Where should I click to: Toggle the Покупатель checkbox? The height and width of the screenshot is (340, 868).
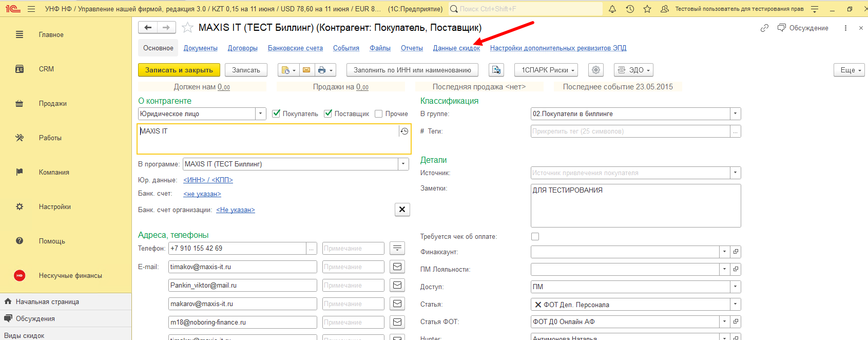[x=276, y=114]
